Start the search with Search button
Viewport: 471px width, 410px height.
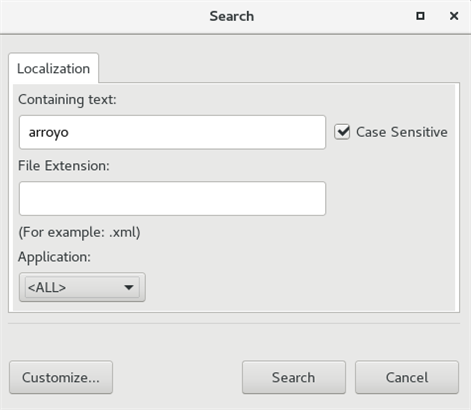tap(294, 377)
